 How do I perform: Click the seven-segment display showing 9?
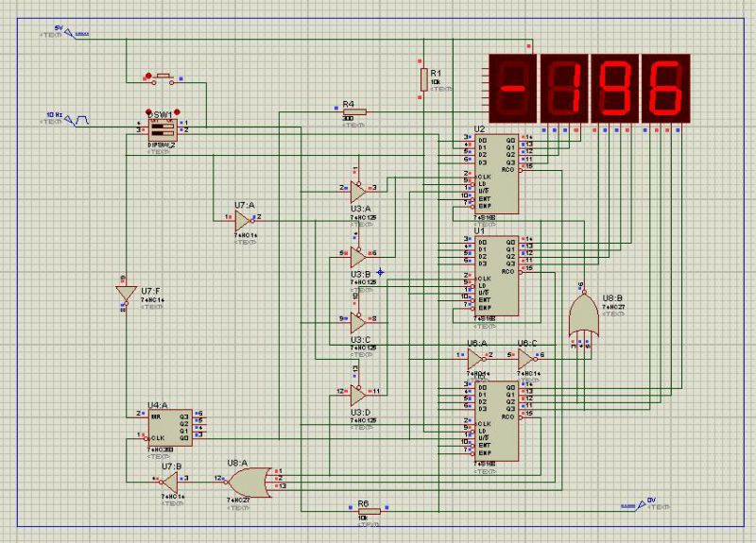pos(615,88)
